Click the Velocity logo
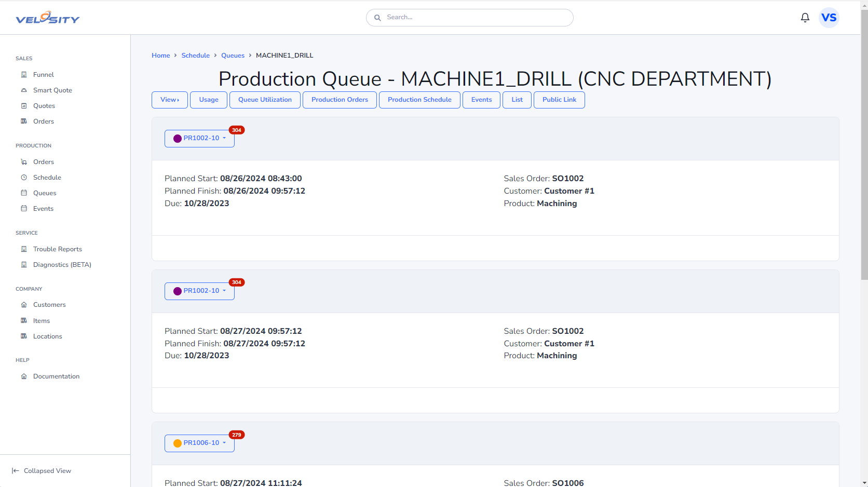Viewport: 868px width, 487px height. [48, 18]
